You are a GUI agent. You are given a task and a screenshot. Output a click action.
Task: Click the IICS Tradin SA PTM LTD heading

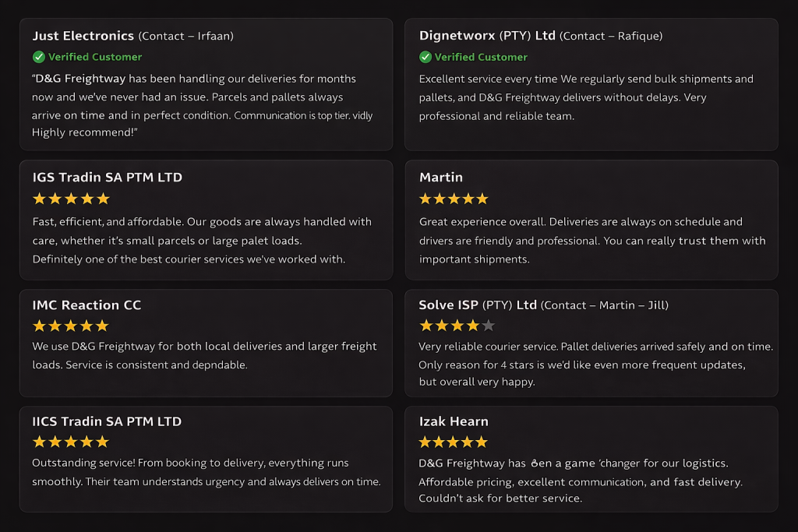click(x=107, y=421)
